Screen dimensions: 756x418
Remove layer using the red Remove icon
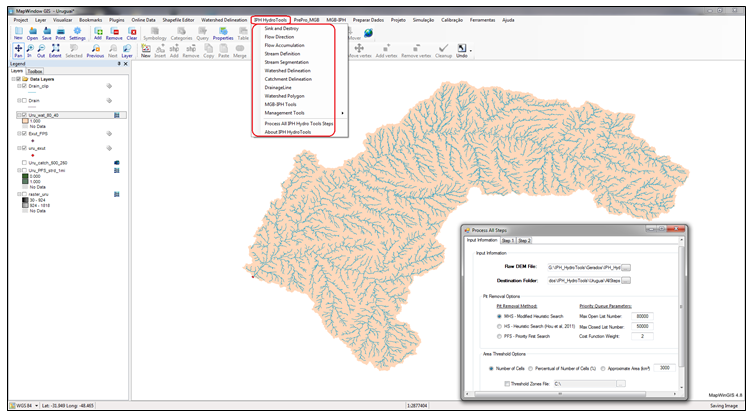coord(114,33)
